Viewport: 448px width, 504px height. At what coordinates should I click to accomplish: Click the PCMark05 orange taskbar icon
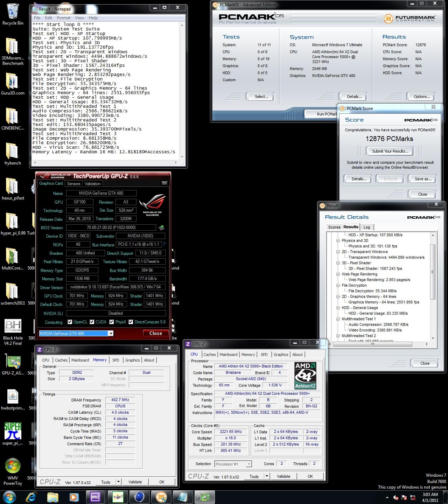[x=161, y=497]
